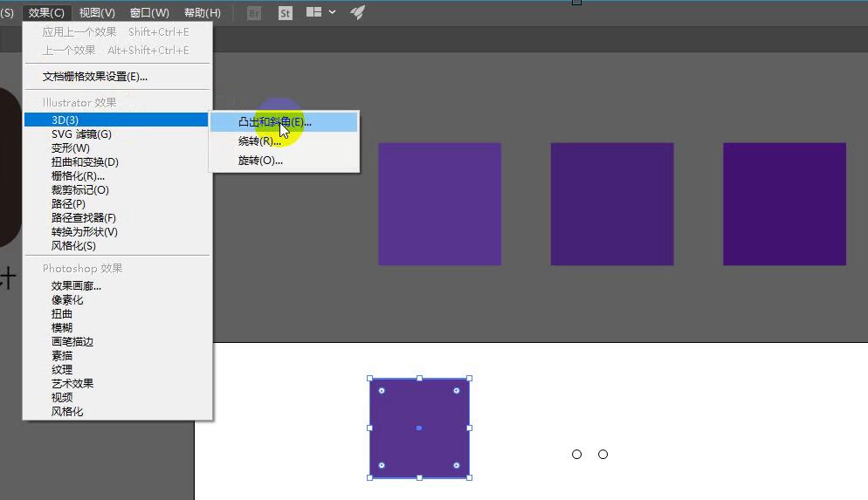868x500 pixels.
Task: Click the selected square's center point
Action: tap(419, 428)
